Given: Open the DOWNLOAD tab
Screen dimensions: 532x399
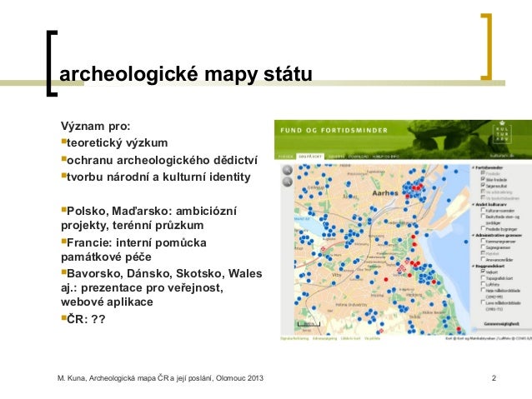Looking at the screenshot, I should [359, 157].
